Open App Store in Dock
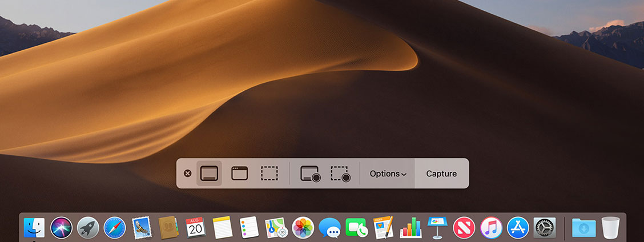This screenshot has height=242, width=644. (518, 228)
